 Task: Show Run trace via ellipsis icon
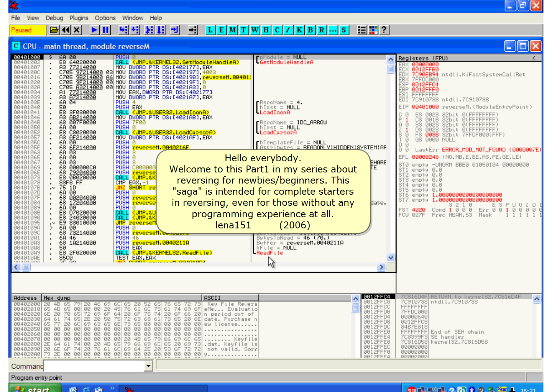point(333,30)
